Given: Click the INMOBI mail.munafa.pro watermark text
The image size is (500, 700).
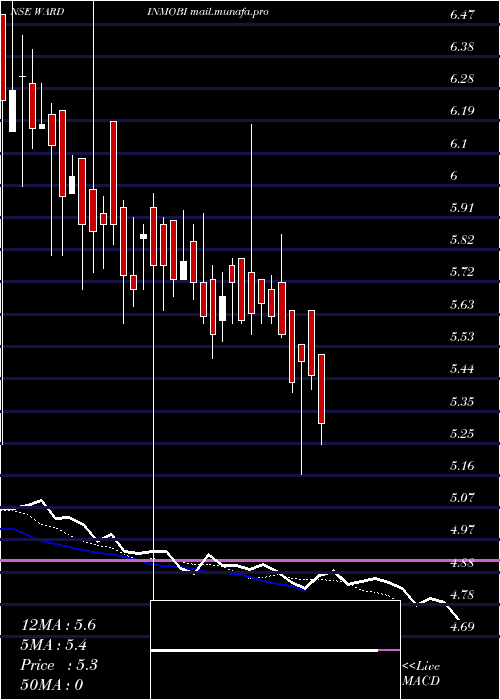Looking at the screenshot, I should (208, 12).
